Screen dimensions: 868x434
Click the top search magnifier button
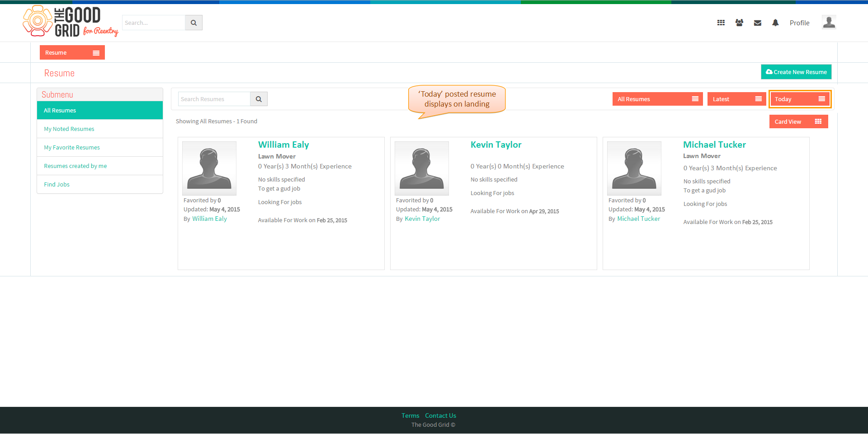click(x=193, y=23)
